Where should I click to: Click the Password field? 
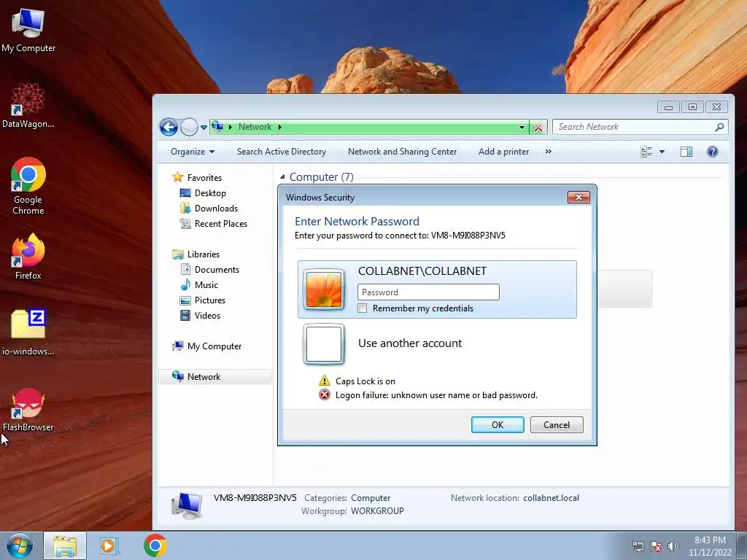[x=428, y=292]
